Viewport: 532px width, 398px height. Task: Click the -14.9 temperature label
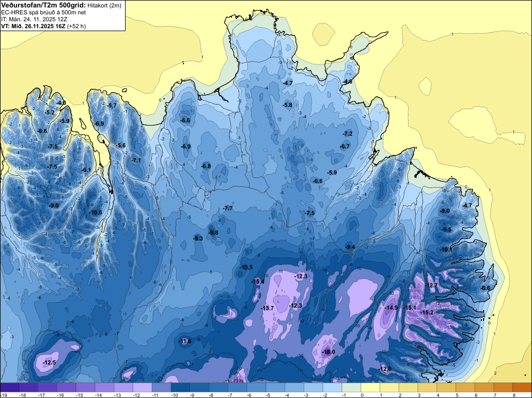tap(392, 308)
